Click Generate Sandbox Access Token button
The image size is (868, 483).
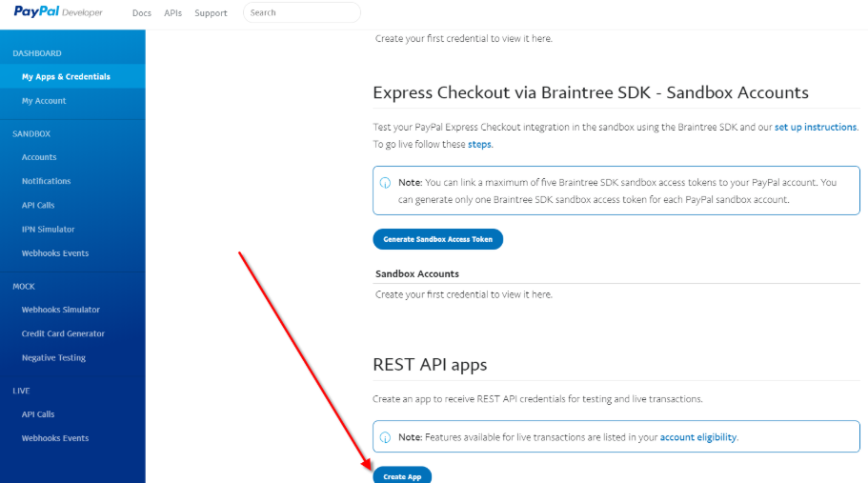point(438,239)
